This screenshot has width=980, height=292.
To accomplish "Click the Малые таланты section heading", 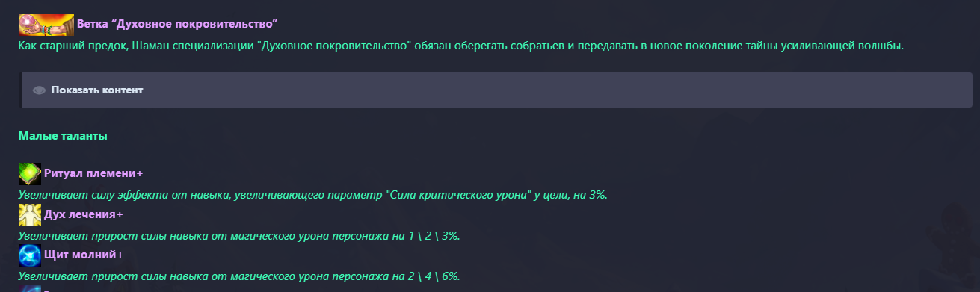I will pyautogui.click(x=63, y=137).
